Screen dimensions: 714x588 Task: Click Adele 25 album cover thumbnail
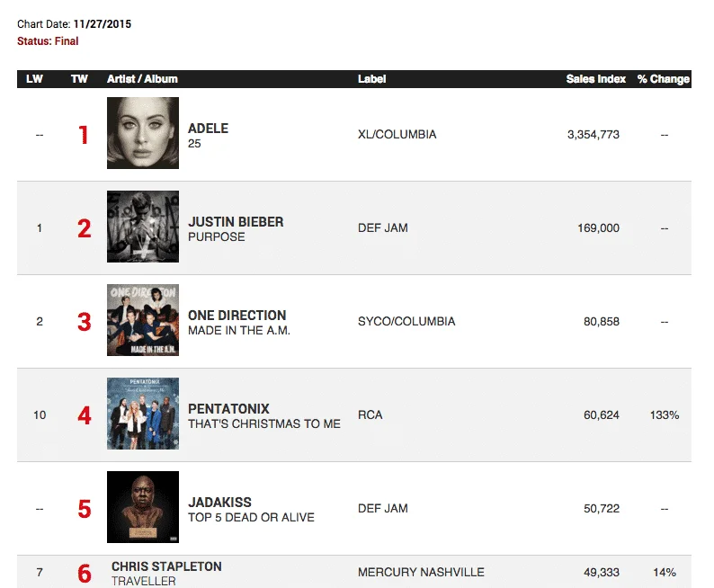pyautogui.click(x=142, y=134)
